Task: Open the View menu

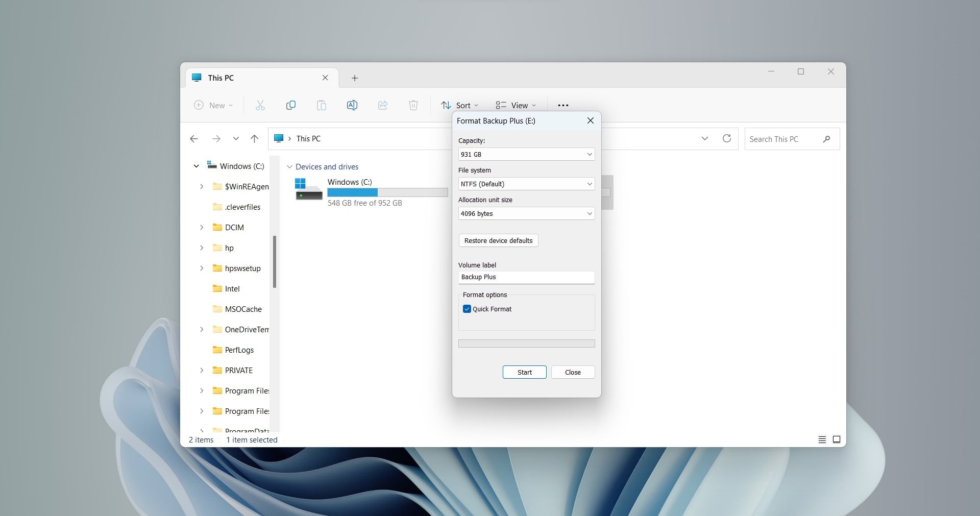Action: (516, 105)
